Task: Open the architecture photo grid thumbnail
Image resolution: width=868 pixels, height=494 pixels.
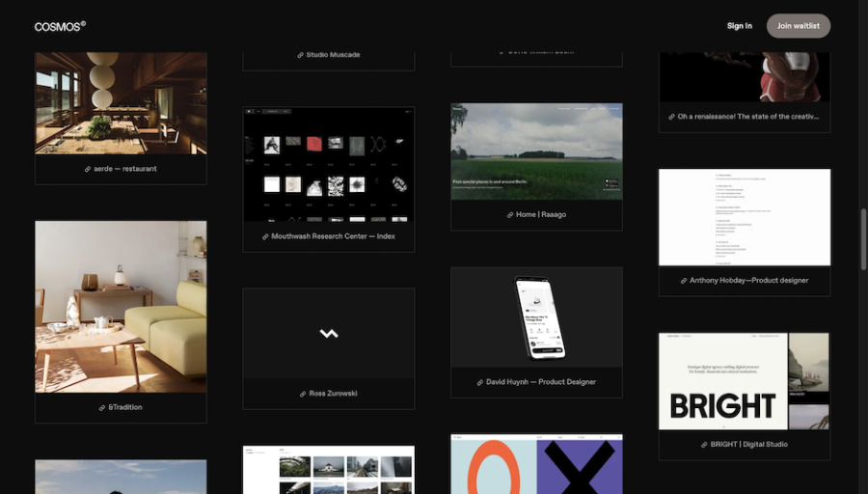Action: (x=329, y=470)
